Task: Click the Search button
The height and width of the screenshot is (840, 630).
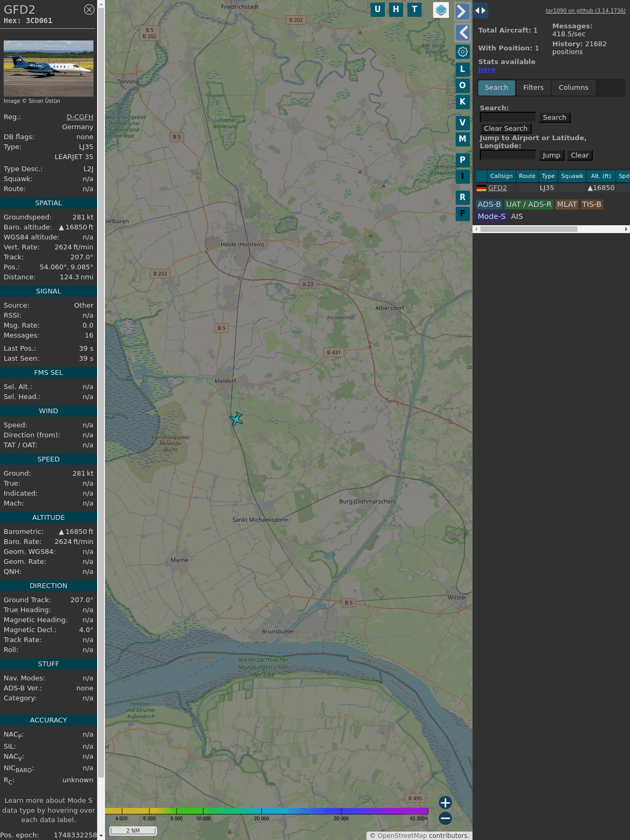Action: pyautogui.click(x=554, y=118)
